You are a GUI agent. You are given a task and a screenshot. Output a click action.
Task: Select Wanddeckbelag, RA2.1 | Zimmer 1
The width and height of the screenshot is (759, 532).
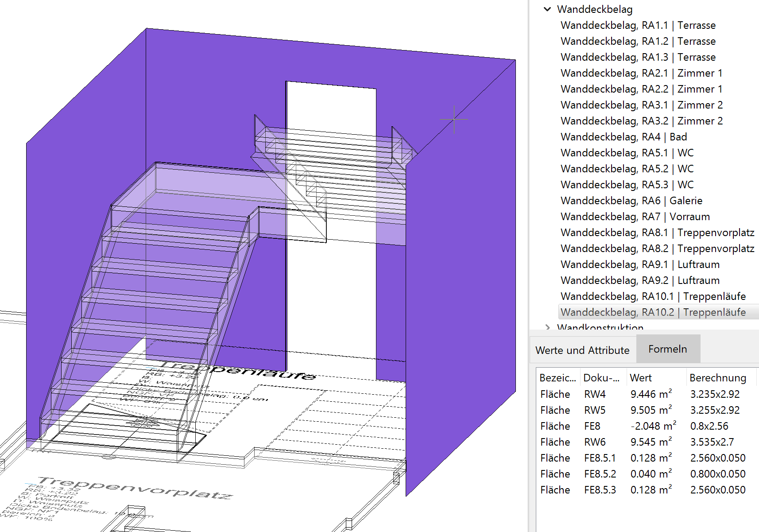pos(642,73)
